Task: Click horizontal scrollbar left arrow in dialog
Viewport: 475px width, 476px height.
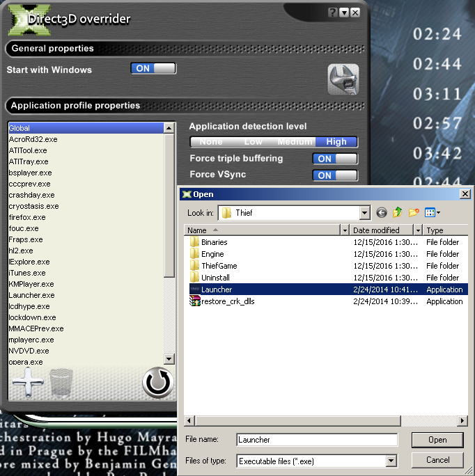Action: coord(189,421)
